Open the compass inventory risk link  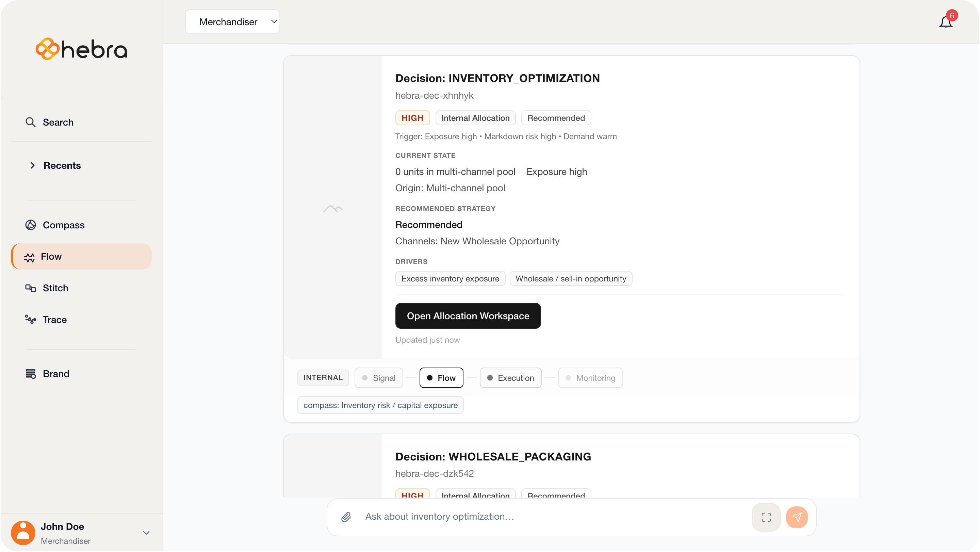[x=380, y=405]
